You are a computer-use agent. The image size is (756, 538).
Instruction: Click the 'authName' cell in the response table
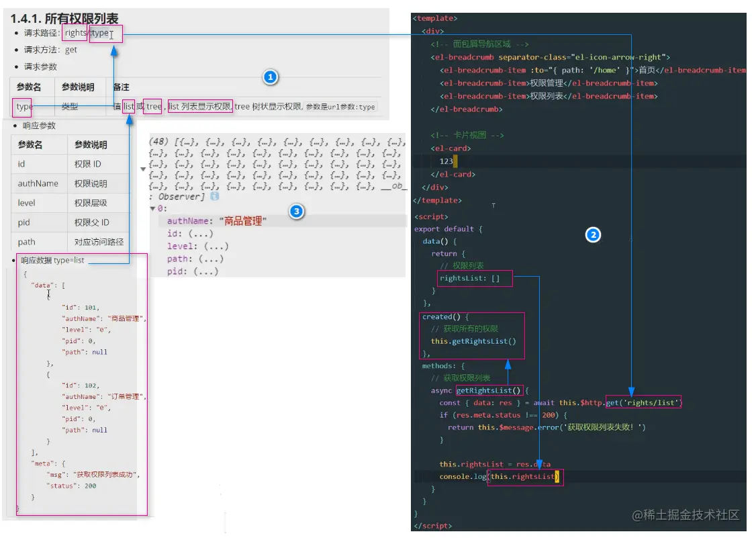(x=38, y=183)
